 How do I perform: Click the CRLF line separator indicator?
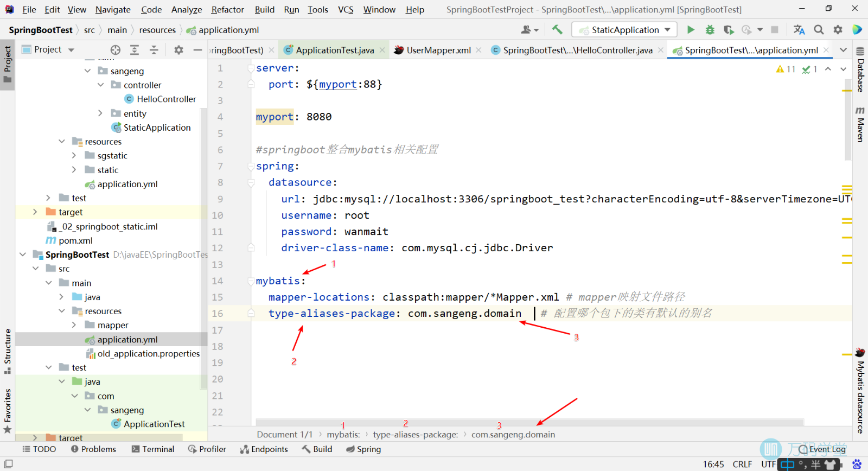coord(742,464)
